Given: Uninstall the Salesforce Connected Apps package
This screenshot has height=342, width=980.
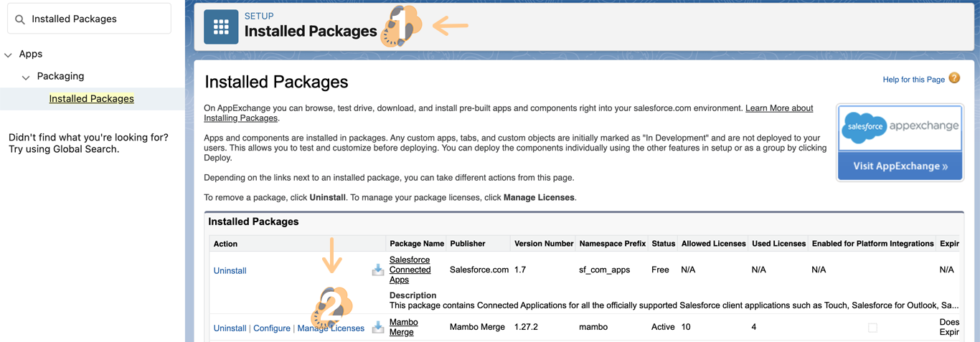Looking at the screenshot, I should 230,270.
